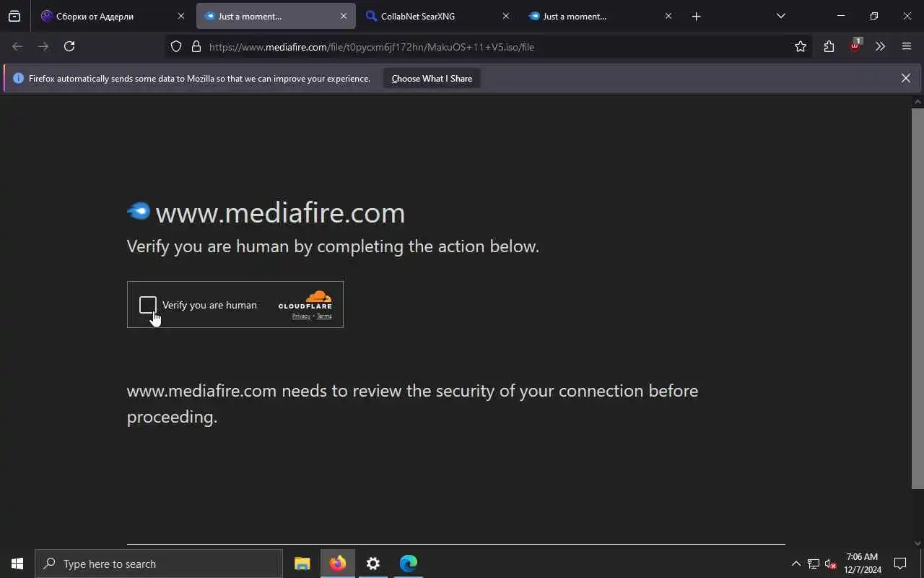
Task: Close the last Just a moment tab
Action: (x=668, y=16)
